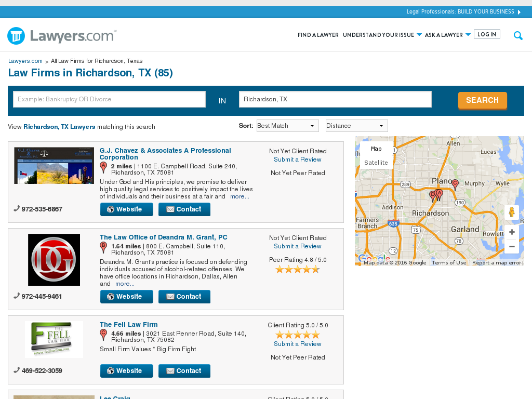
Task: Click pin A marker on the map
Action: click(x=440, y=194)
